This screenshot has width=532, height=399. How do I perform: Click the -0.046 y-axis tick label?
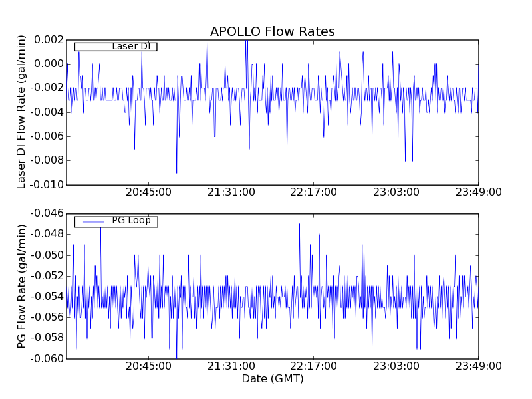pyautogui.click(x=47, y=213)
